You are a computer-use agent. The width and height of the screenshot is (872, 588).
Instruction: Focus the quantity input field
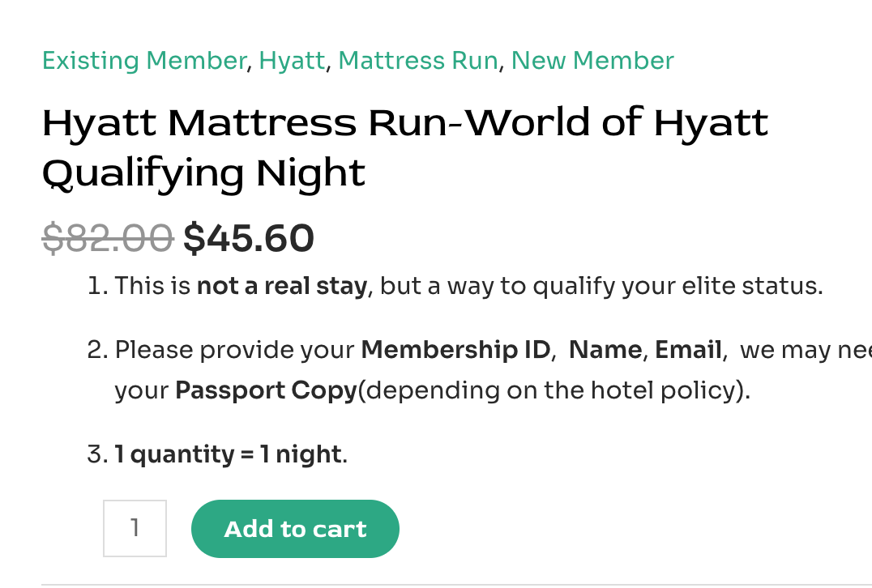pos(135,528)
